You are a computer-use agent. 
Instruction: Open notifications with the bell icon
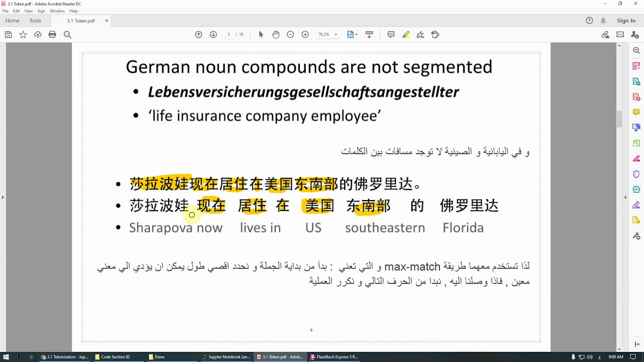[603, 21]
